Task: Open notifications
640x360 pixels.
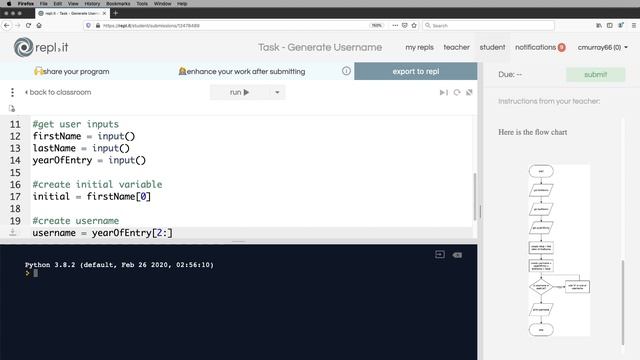Action: pos(540,47)
